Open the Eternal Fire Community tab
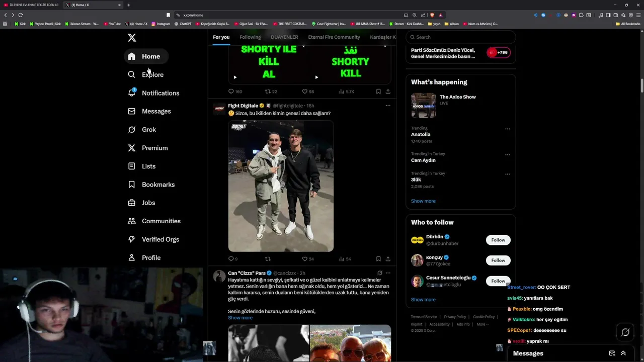The image size is (644, 362). [334, 37]
